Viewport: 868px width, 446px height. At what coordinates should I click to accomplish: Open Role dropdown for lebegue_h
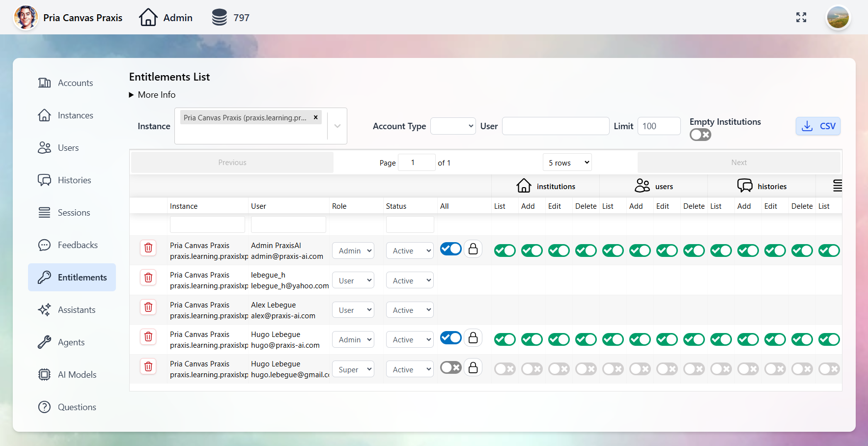tap(353, 280)
